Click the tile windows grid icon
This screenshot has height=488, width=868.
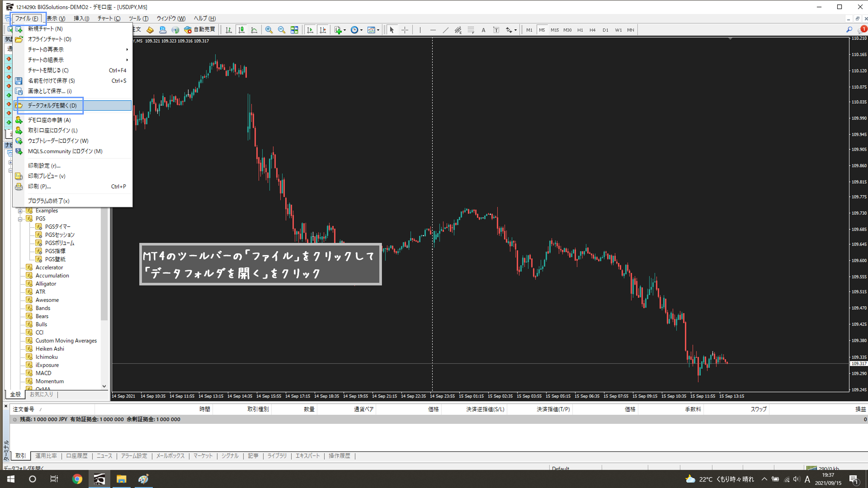click(294, 30)
